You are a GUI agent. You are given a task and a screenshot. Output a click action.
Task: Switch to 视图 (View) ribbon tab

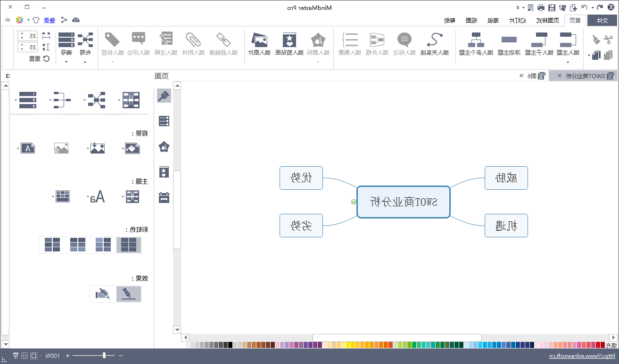[x=471, y=20]
